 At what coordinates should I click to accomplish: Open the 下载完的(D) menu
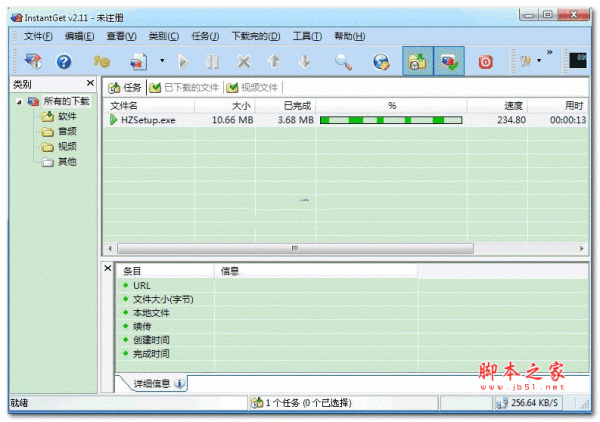256,36
